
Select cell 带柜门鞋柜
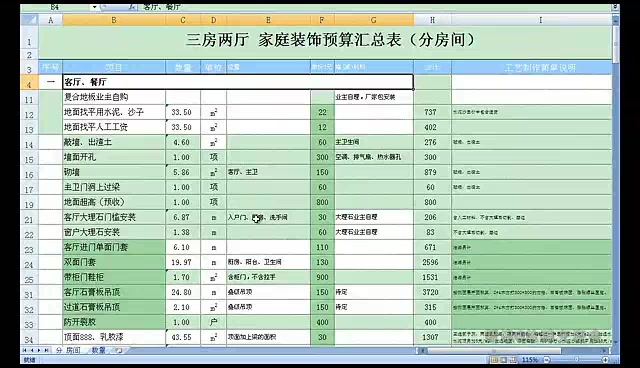pyautogui.click(x=114, y=277)
